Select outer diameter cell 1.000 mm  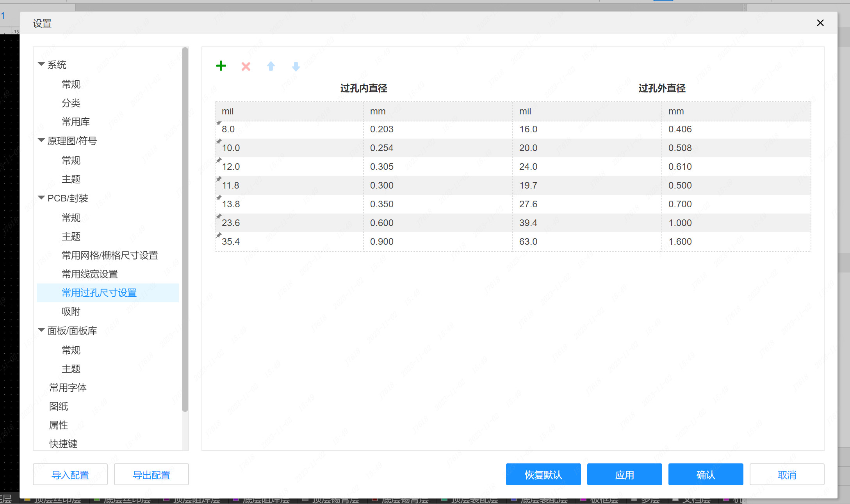[x=736, y=223]
